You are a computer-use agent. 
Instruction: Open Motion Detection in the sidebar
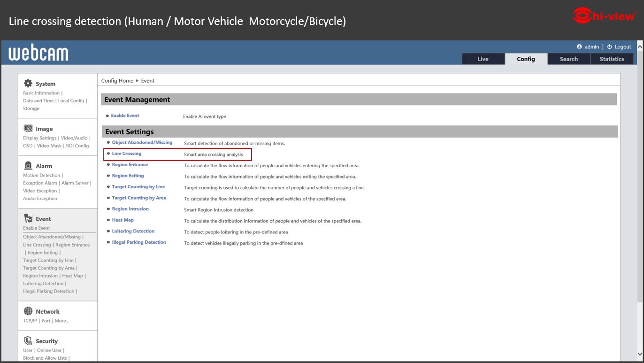point(41,176)
